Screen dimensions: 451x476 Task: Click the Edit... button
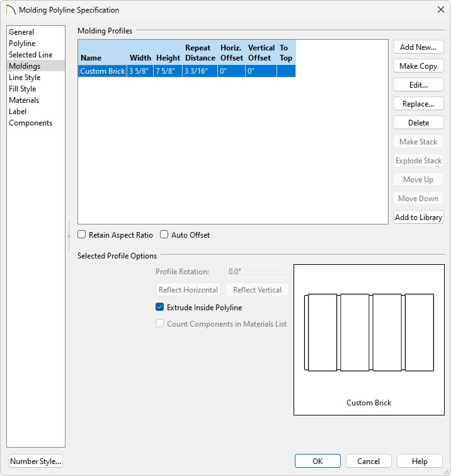pos(418,85)
